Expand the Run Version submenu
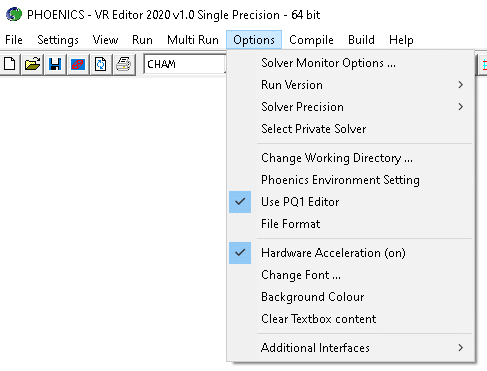Screen dimensions: 487x371 [350, 85]
